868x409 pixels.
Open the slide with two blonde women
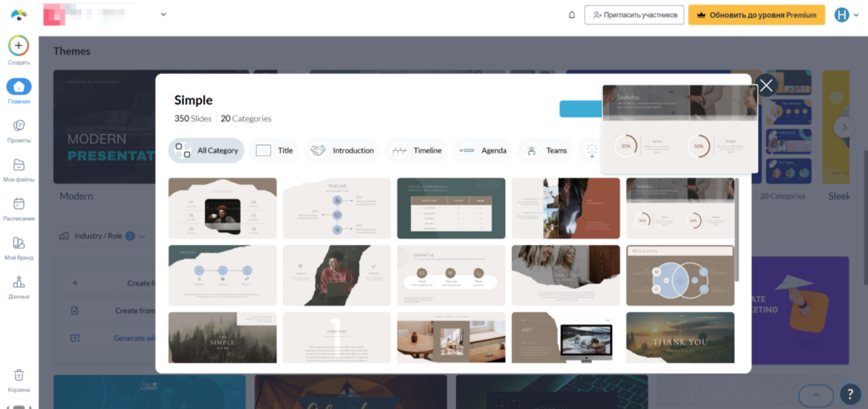coord(565,276)
